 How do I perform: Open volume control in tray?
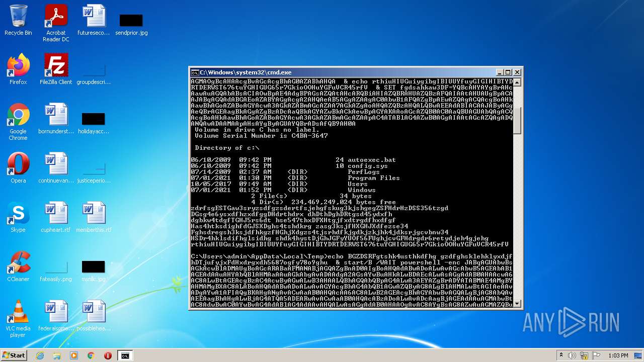coord(572,355)
